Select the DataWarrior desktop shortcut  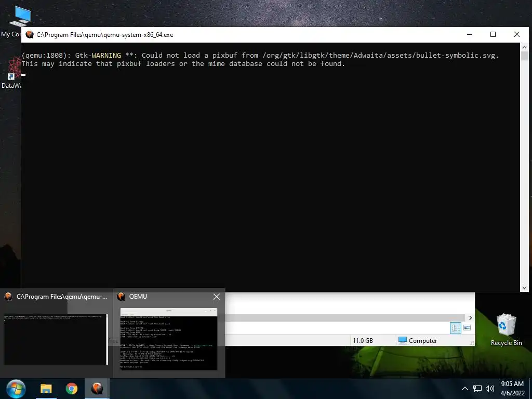pyautogui.click(x=11, y=73)
